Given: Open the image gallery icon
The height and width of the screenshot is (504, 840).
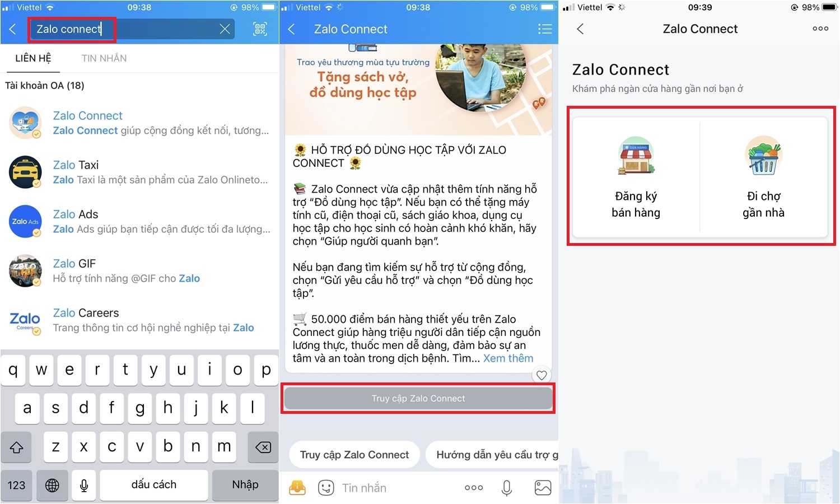Looking at the screenshot, I should [543, 488].
